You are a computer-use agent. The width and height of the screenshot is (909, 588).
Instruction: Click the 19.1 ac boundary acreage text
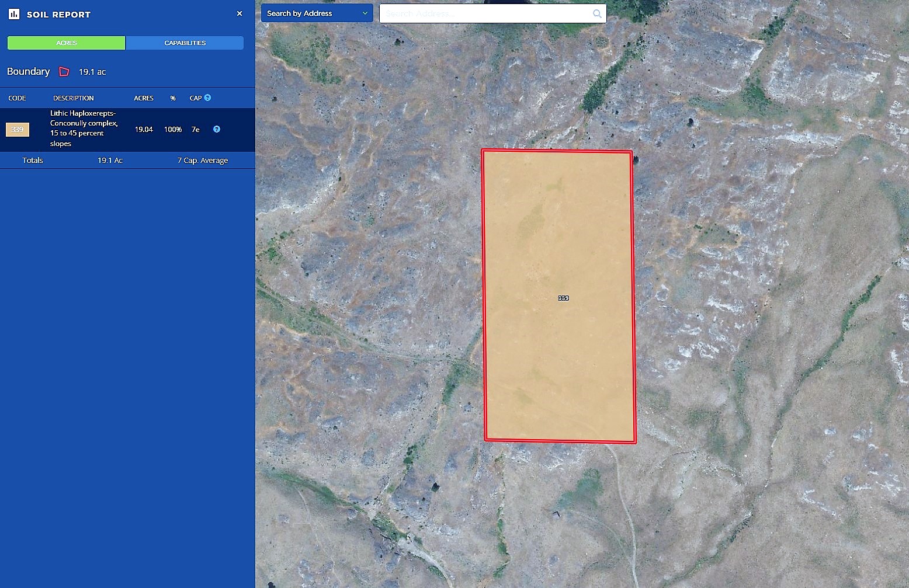tap(92, 72)
